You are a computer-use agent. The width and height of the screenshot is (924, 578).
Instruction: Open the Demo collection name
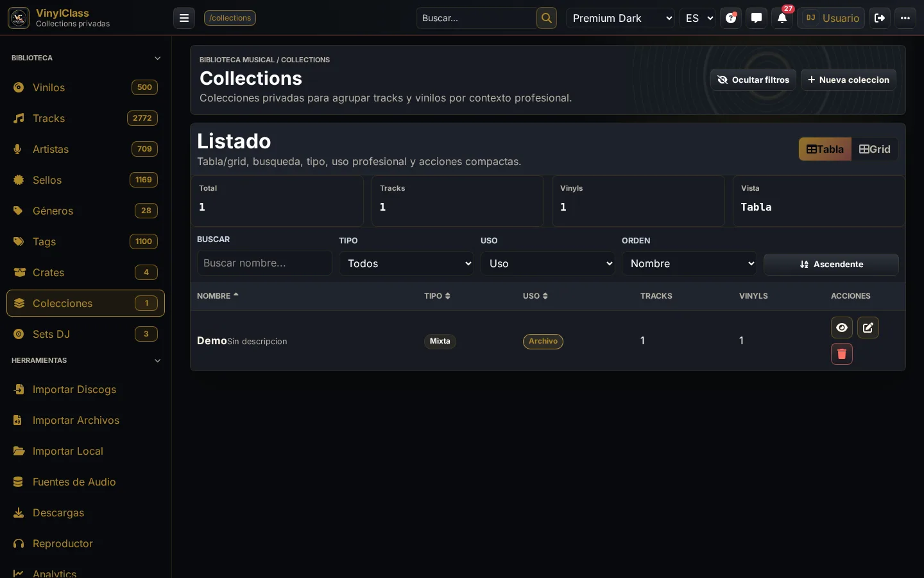[x=212, y=340]
